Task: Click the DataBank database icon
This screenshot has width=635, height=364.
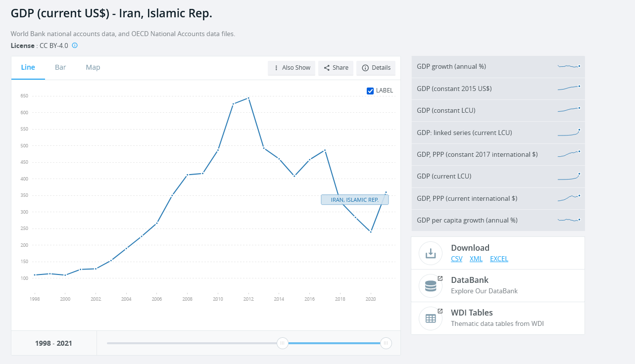Action: [431, 286]
